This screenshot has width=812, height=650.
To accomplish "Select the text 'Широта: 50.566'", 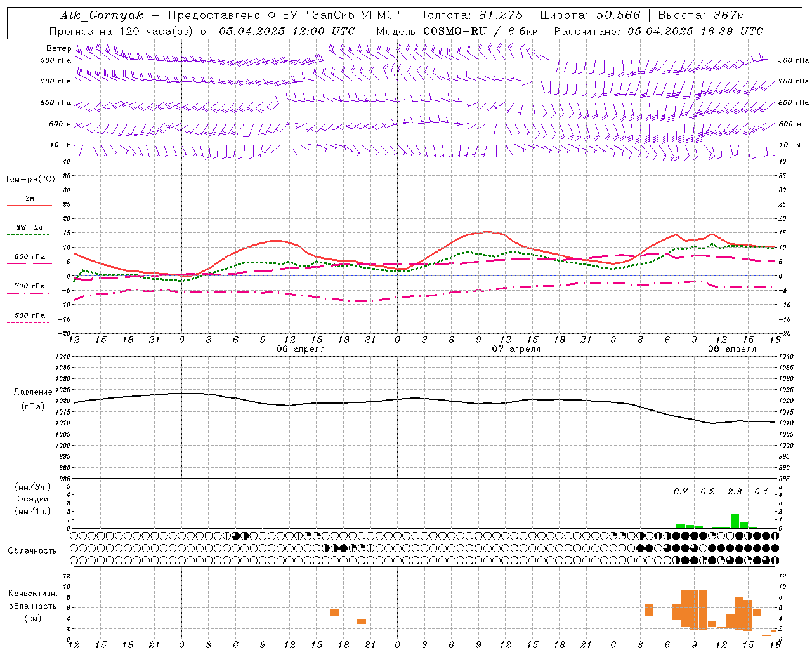I will [590, 15].
